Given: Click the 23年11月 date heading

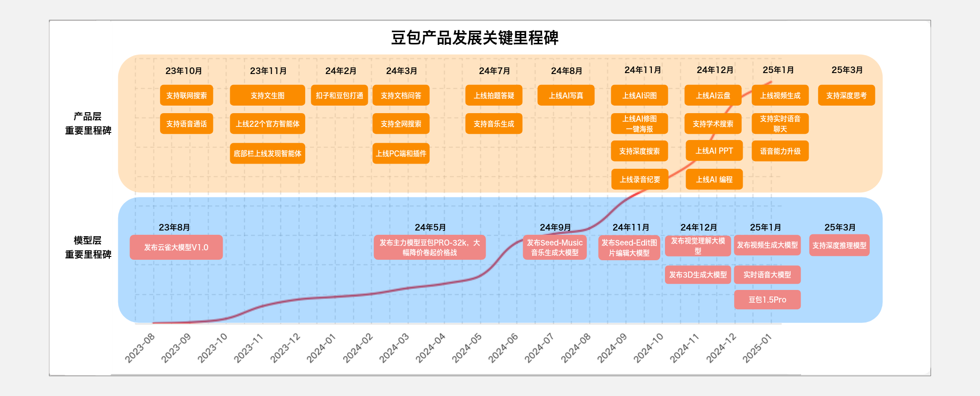Looking at the screenshot, I should [x=268, y=71].
